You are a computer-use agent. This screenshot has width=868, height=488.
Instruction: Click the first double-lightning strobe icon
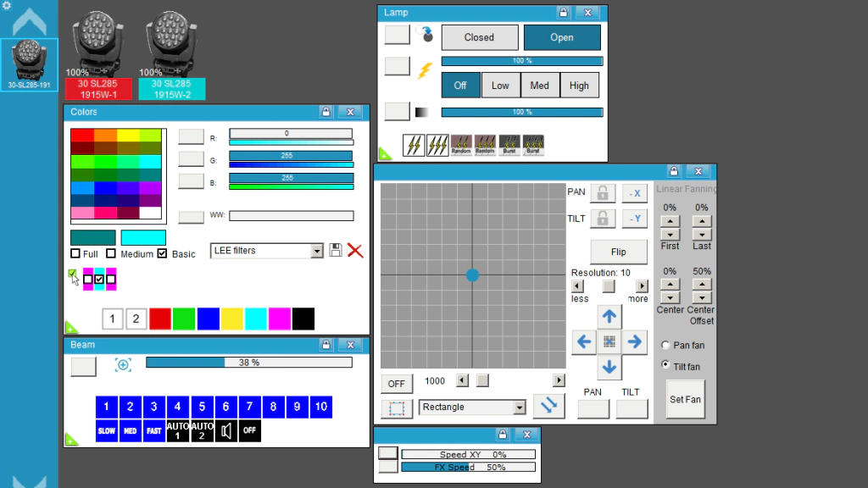click(414, 145)
